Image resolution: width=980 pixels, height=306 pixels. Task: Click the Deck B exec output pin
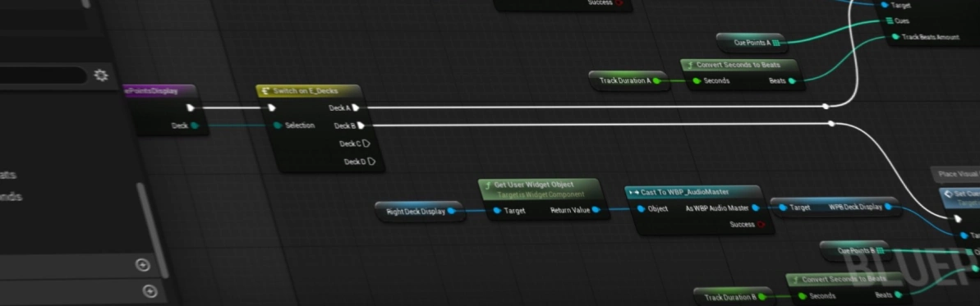[x=361, y=126]
